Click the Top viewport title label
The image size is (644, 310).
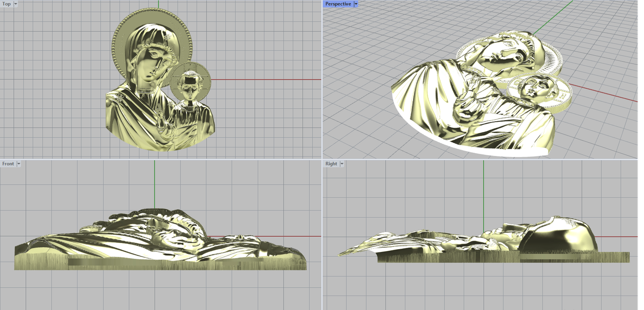(6, 4)
